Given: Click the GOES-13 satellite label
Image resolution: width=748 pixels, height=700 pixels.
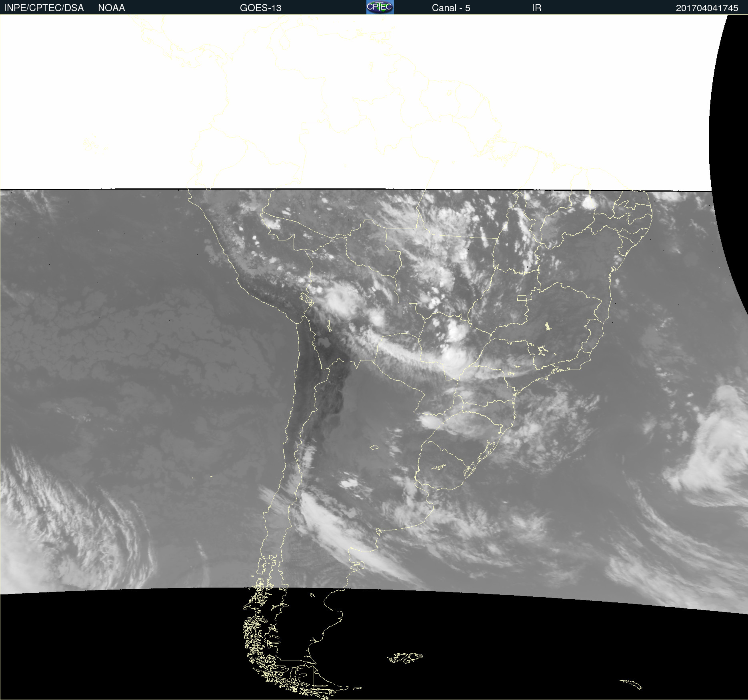Looking at the screenshot, I should [261, 8].
